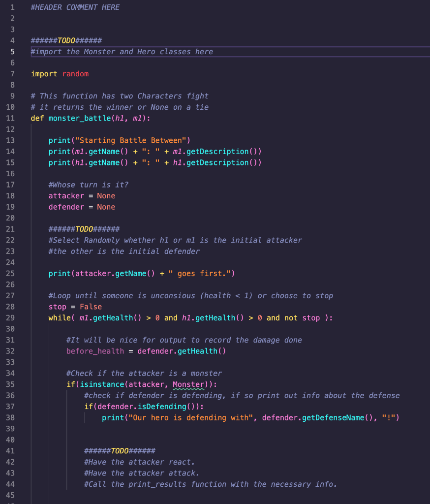Click the "monster_battle" function name
The height and width of the screenshot is (504, 430).
(80, 118)
